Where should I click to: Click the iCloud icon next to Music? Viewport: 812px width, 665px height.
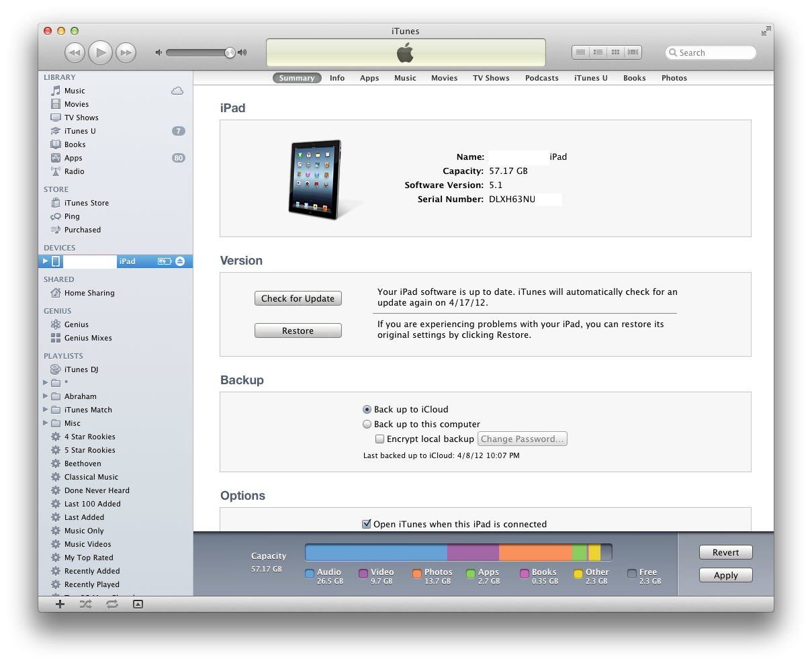[177, 91]
